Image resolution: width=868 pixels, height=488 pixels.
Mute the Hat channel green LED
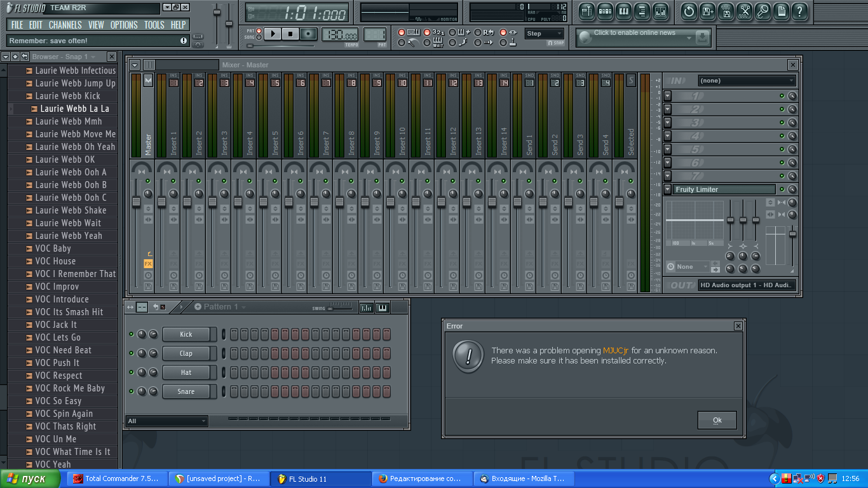[132, 372]
